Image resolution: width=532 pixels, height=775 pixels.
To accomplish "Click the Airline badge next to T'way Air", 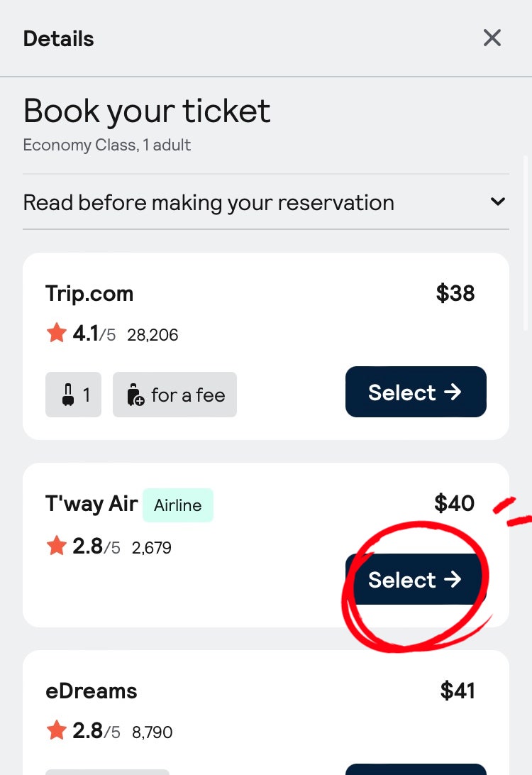I will click(x=178, y=505).
